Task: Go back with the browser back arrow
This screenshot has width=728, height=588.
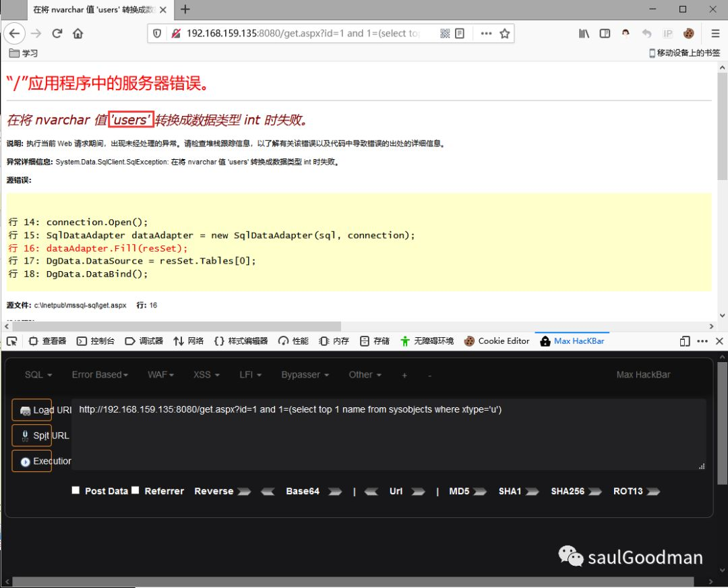Action: pyautogui.click(x=14, y=34)
